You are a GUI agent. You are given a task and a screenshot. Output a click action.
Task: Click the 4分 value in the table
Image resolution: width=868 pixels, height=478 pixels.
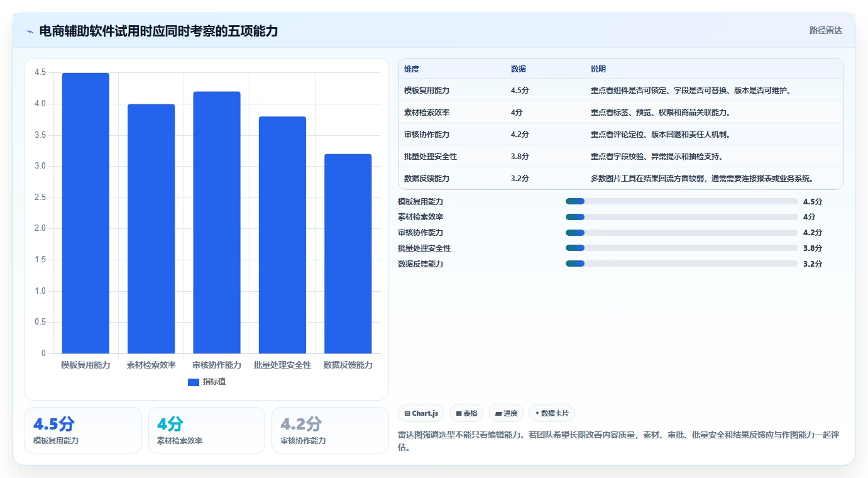click(x=517, y=113)
